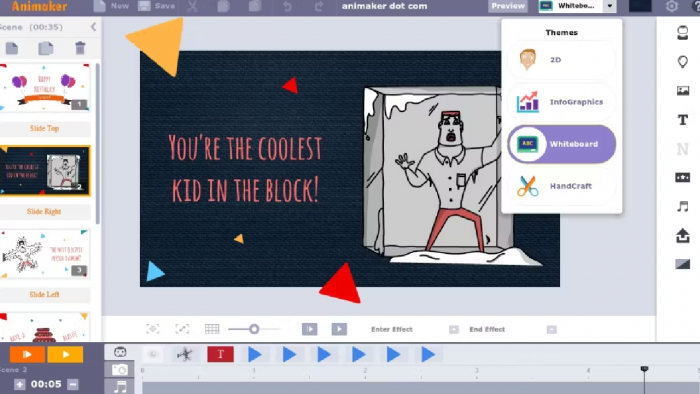
Task: Select the Happy Birthday scene thumbnail
Action: pos(45,87)
